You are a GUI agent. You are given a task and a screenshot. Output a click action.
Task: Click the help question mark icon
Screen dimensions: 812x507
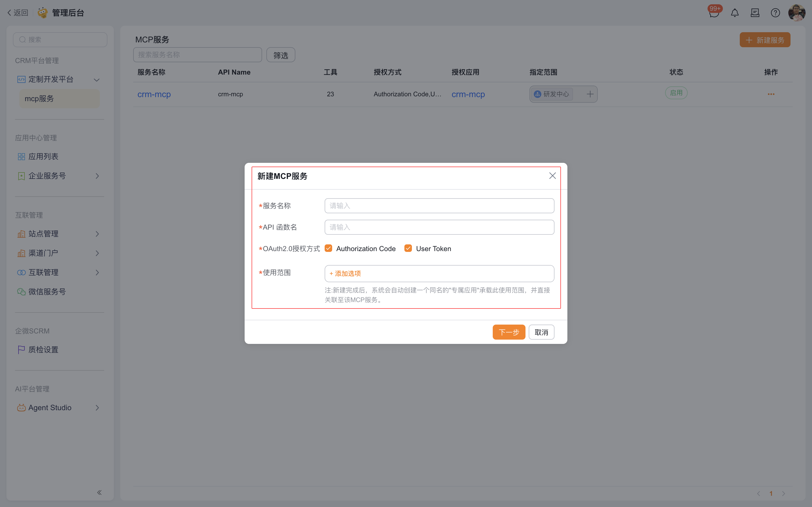775,13
